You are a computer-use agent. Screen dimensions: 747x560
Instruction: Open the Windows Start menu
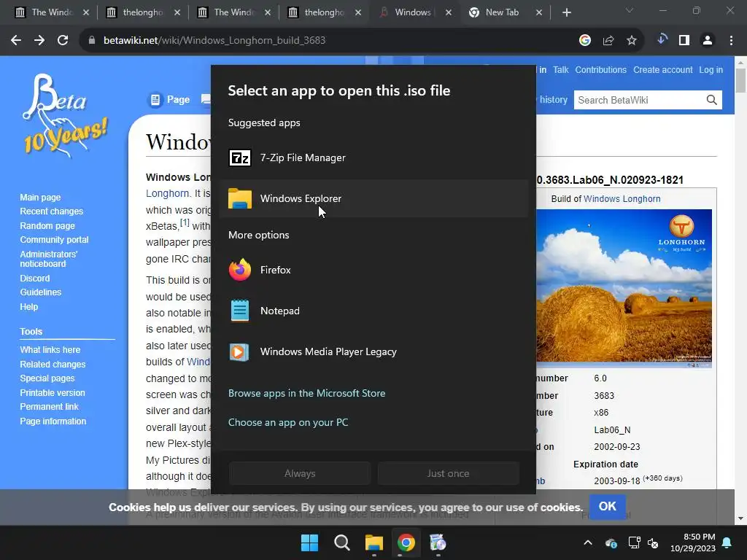(309, 542)
